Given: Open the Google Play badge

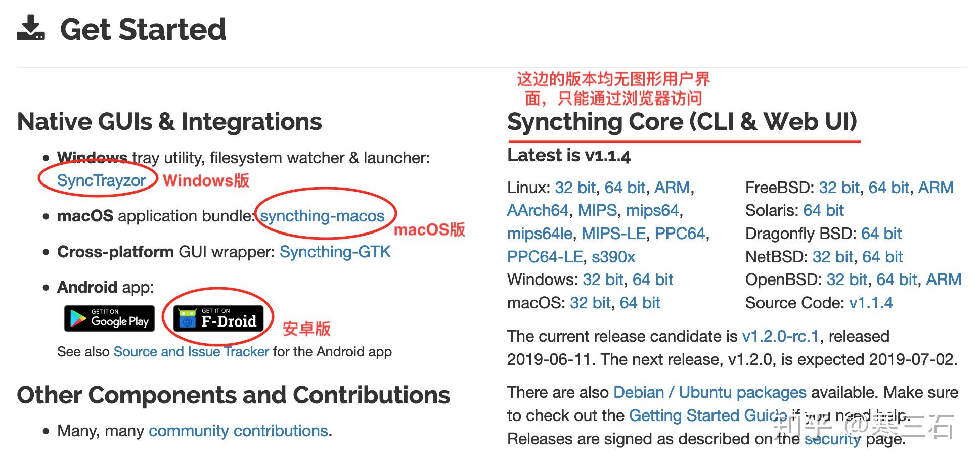Looking at the screenshot, I should click(109, 318).
